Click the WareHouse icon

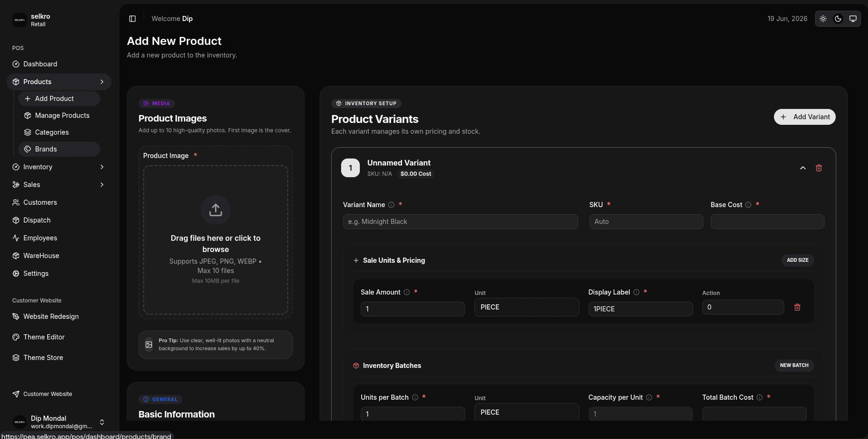16,256
